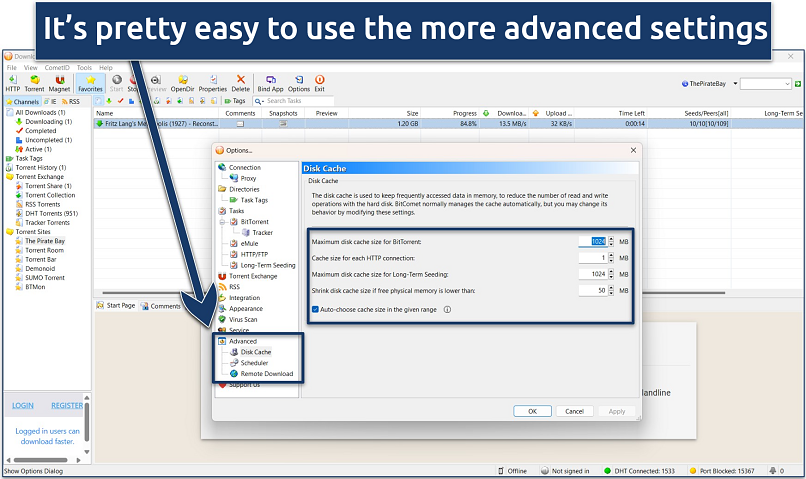
Task: Adjust stepper for maximum BitTorrent disk cache
Action: pos(611,242)
